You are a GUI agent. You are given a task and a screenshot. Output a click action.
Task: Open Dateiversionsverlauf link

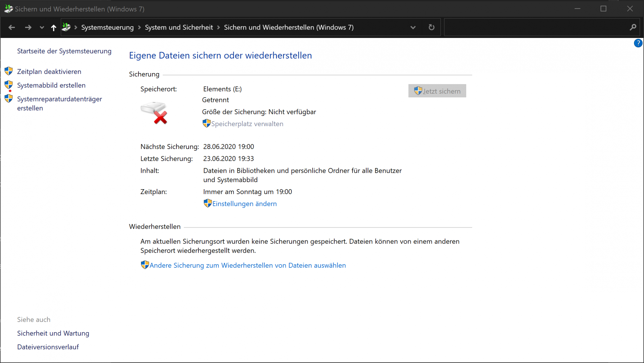pyautogui.click(x=48, y=347)
